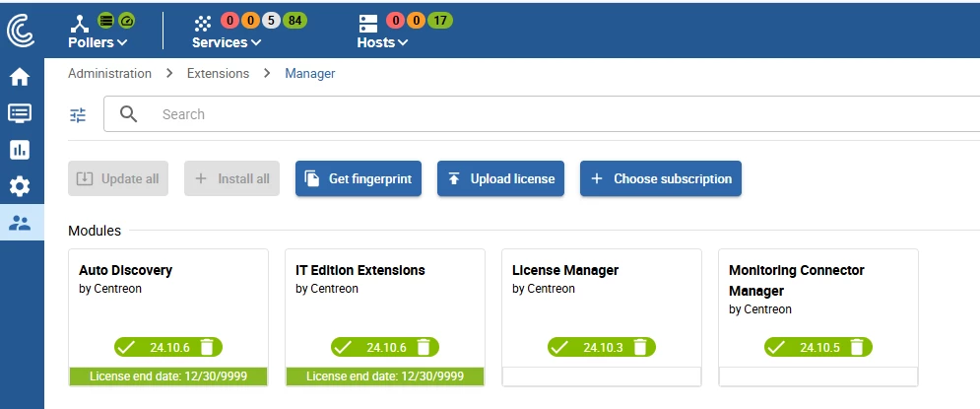Go to Administration breadcrumb
Viewport: 980px width, 409px height.
109,73
